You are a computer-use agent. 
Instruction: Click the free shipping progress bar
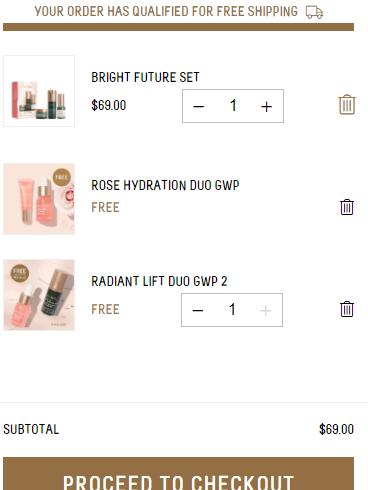point(178,27)
